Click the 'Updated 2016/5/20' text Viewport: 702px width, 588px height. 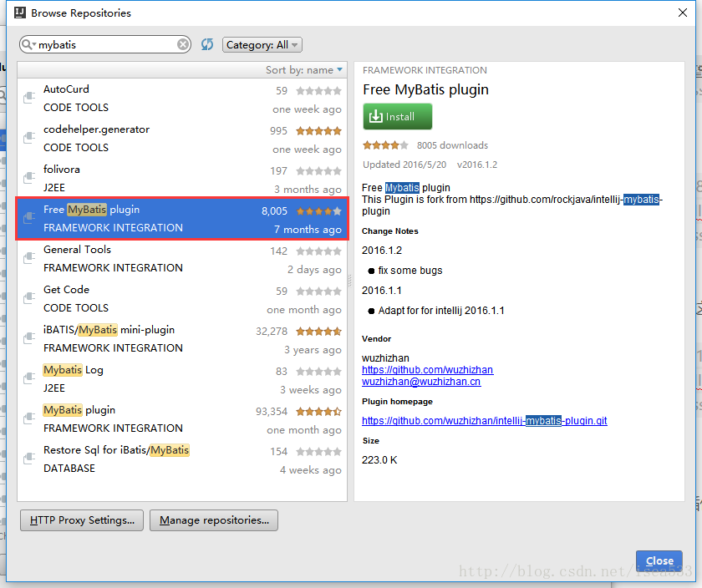pos(404,165)
